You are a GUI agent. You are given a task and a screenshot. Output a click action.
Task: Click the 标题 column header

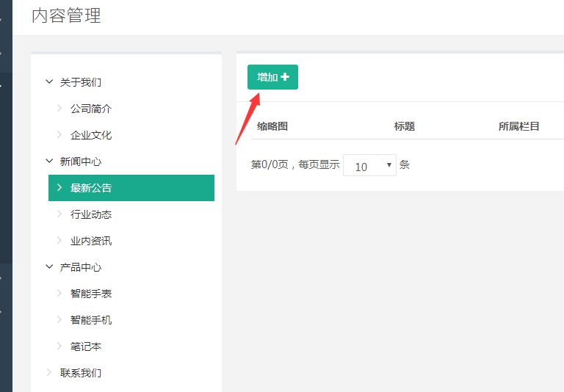pos(404,126)
